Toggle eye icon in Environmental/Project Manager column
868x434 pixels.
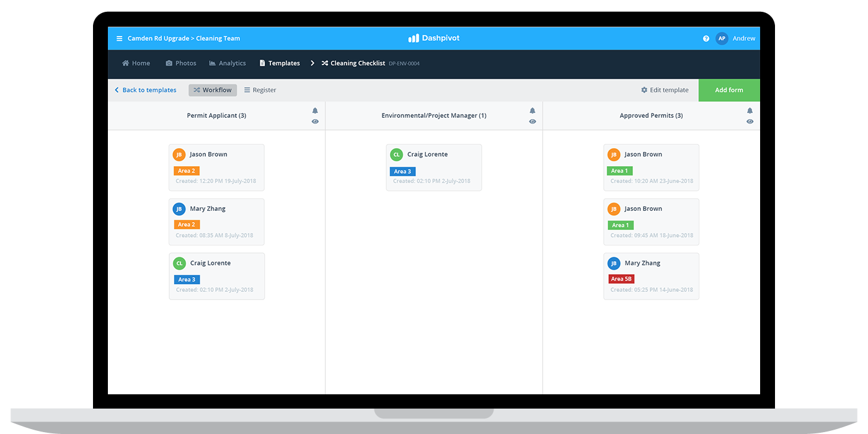coord(533,122)
